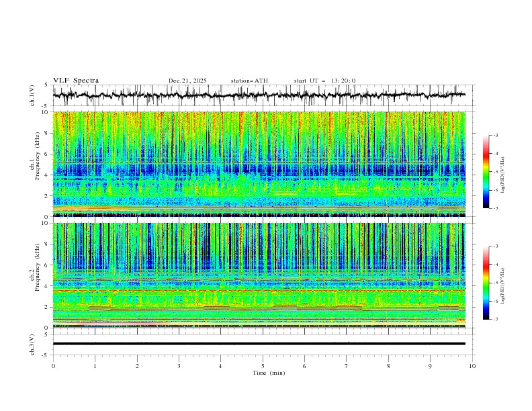Click time axis tick label "9"
This screenshot has width=532, height=411.
(430, 366)
